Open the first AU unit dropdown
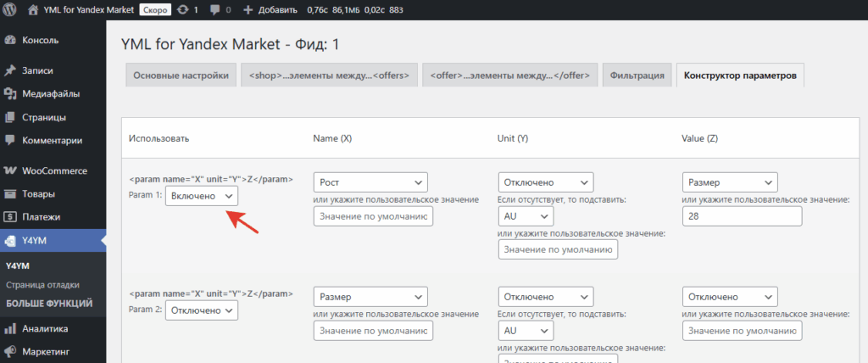This screenshot has width=868, height=363. tap(526, 216)
